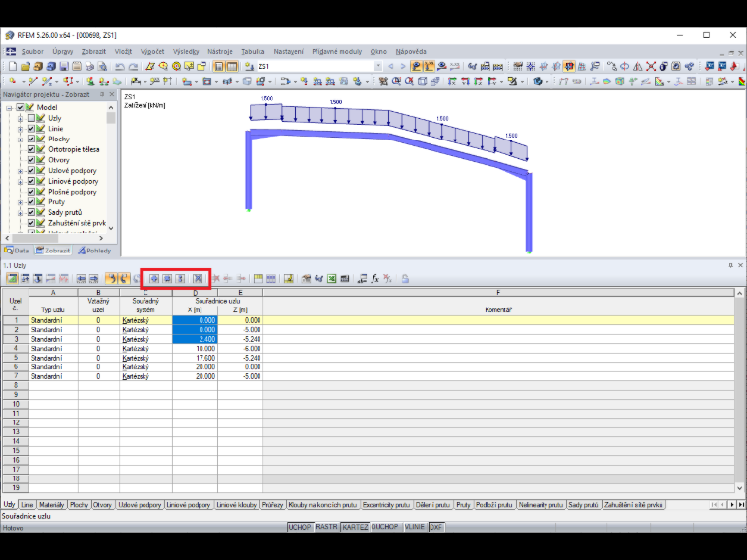Expand Uzlové podpory tree node
The image size is (747, 560).
tap(20, 171)
